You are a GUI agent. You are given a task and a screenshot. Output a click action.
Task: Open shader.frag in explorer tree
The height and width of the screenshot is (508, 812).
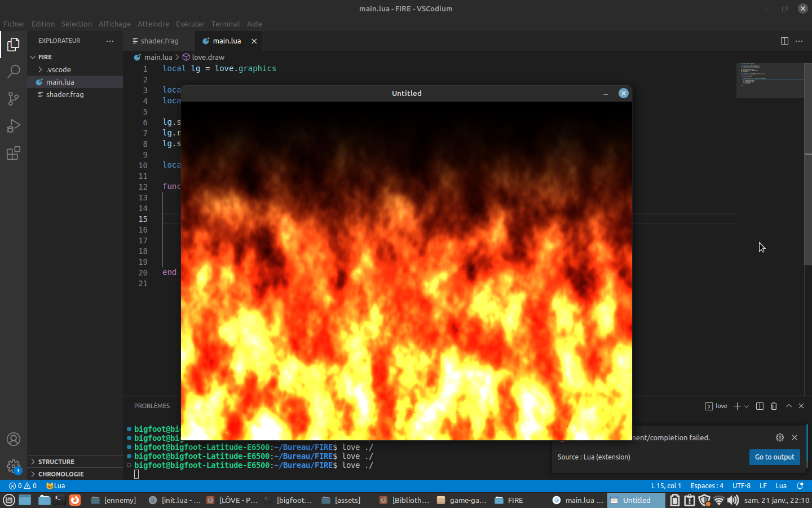(x=75, y=94)
